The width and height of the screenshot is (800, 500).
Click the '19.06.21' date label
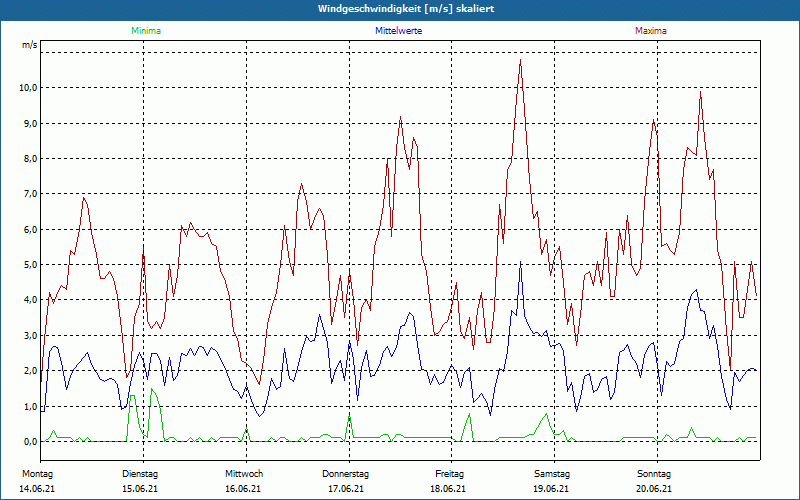[x=552, y=489]
